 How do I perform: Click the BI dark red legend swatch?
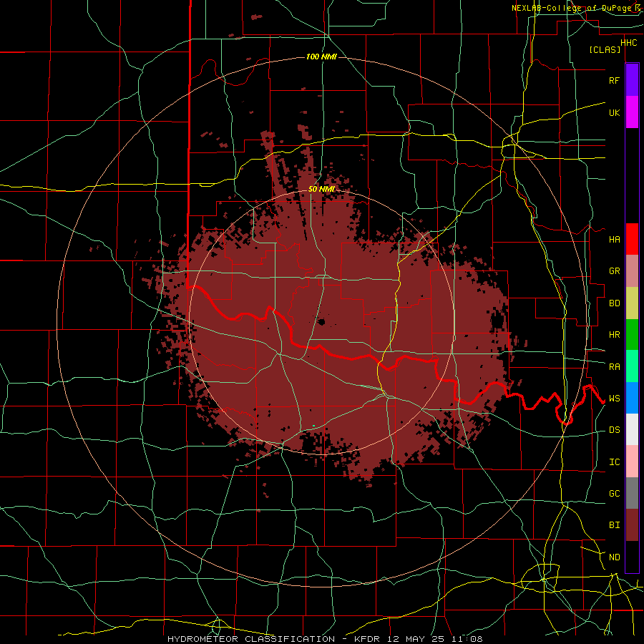click(632, 525)
